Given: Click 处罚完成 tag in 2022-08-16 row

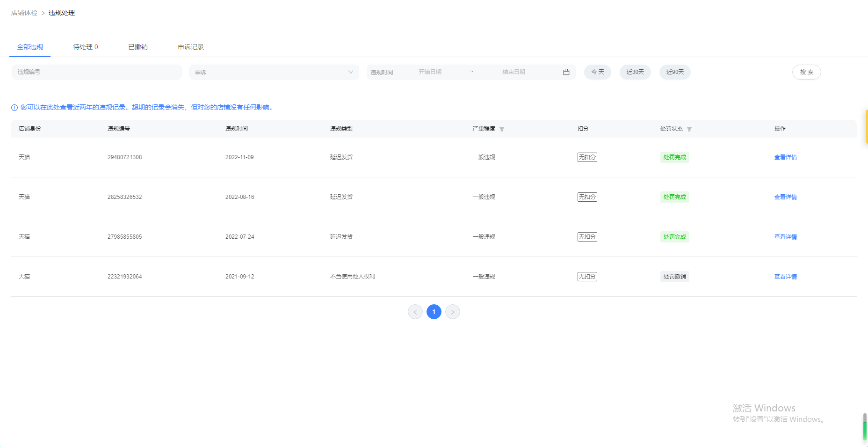Looking at the screenshot, I should click(674, 197).
